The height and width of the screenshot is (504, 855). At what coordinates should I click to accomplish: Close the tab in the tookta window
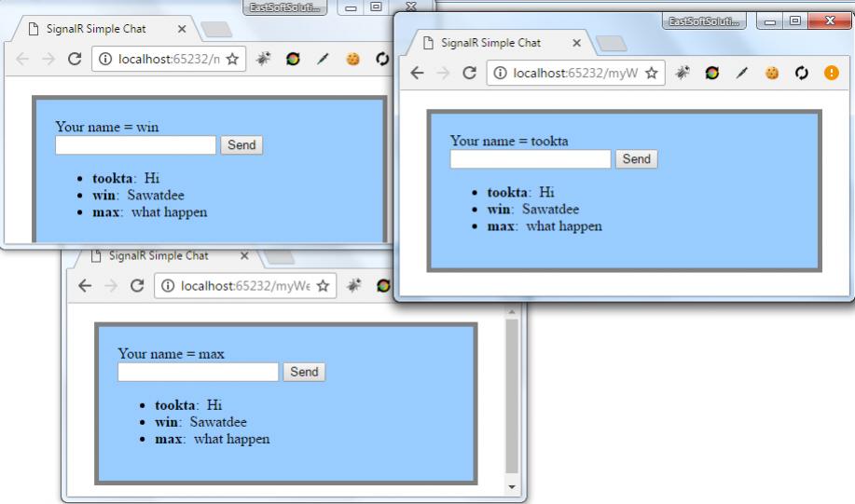(x=576, y=43)
